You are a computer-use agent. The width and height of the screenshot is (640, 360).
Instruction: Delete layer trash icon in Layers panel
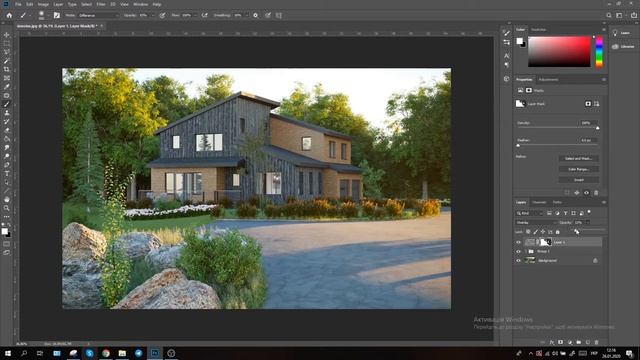click(x=597, y=342)
